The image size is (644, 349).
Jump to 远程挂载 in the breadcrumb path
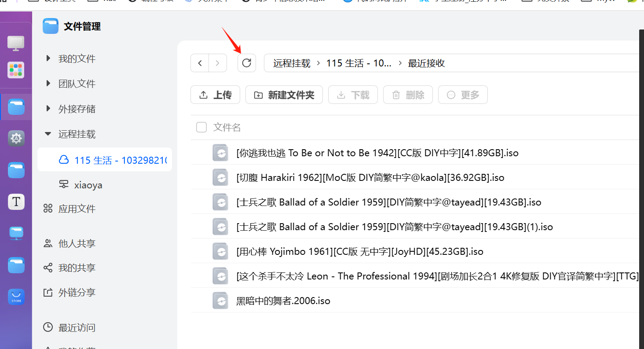[292, 63]
